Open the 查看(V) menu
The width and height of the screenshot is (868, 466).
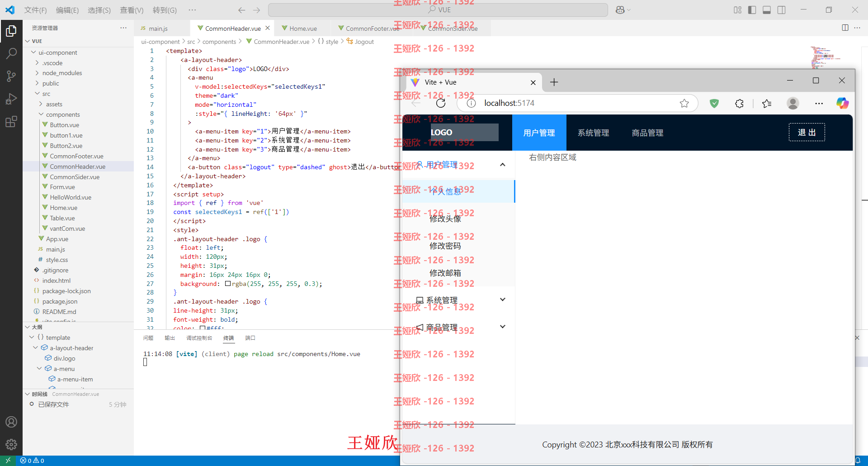click(132, 10)
